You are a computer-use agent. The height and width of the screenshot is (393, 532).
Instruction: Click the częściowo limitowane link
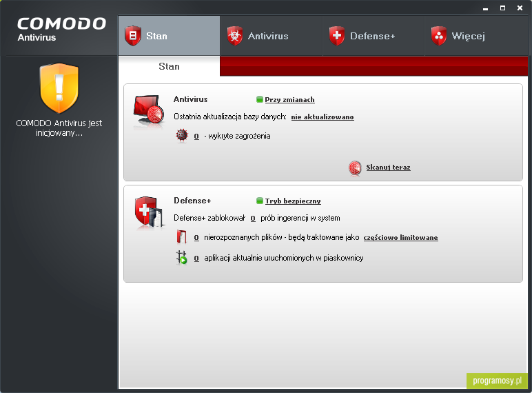[x=400, y=238]
